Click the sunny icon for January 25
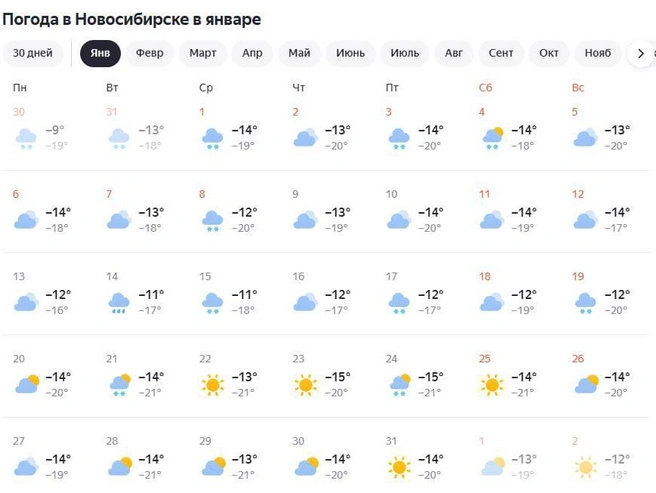The height and width of the screenshot is (493, 656). pyautogui.click(x=492, y=385)
